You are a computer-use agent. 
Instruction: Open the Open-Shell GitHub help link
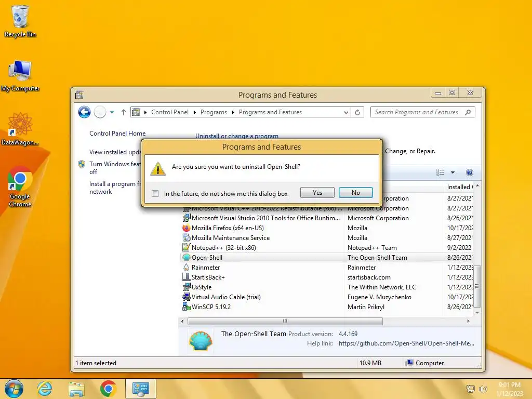(x=406, y=343)
